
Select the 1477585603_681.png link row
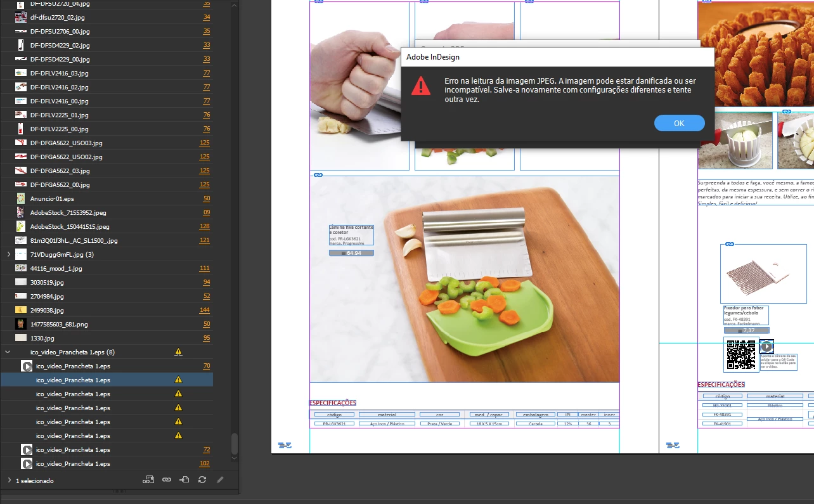click(107, 324)
